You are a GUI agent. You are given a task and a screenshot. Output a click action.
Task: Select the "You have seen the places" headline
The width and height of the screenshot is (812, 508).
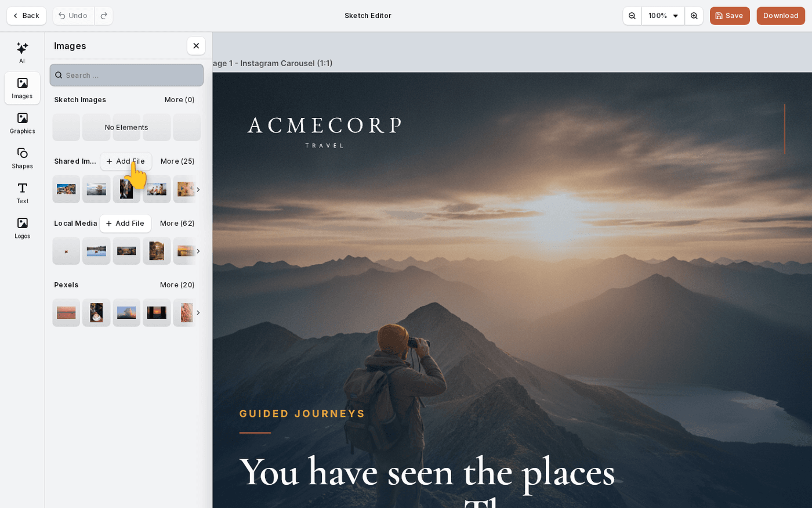click(x=427, y=473)
